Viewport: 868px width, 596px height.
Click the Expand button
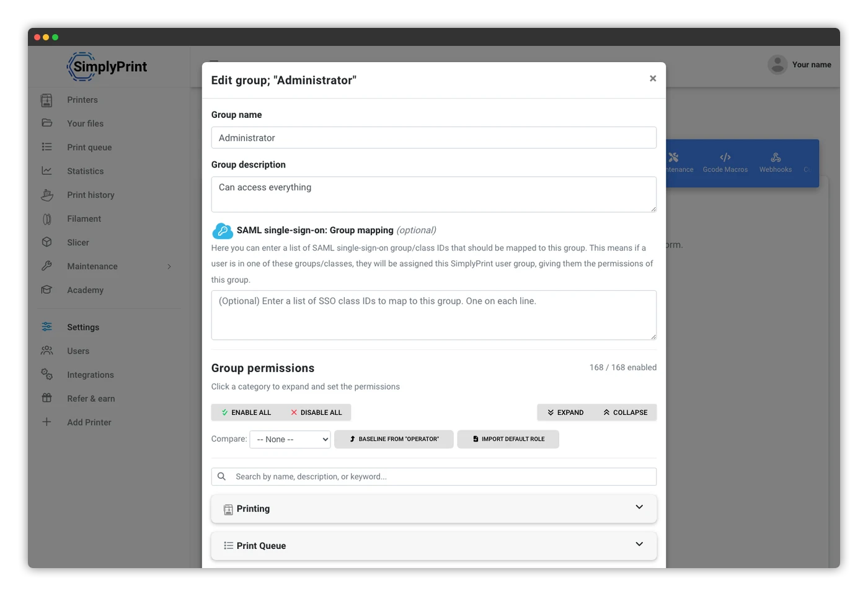pos(565,412)
